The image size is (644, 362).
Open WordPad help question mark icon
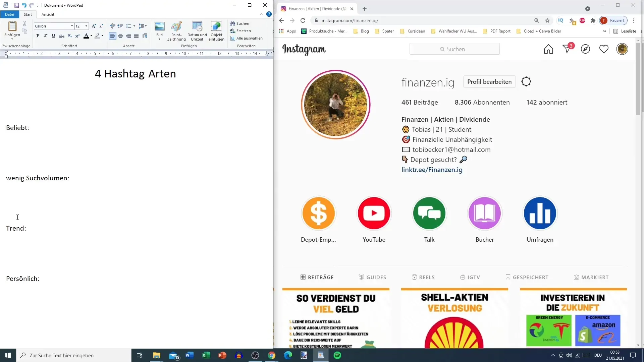pos(269,14)
